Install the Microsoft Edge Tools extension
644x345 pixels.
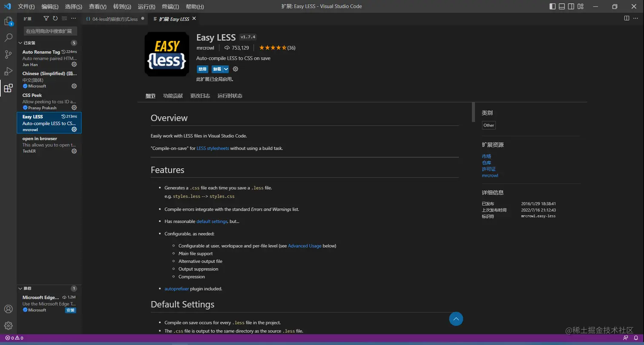click(x=71, y=310)
